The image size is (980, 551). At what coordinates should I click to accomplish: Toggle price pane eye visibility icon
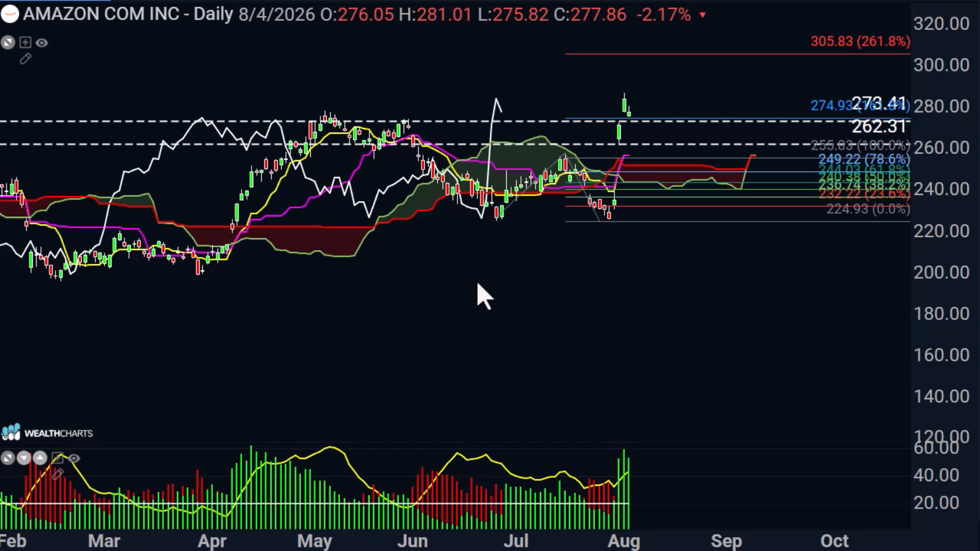[x=42, y=43]
